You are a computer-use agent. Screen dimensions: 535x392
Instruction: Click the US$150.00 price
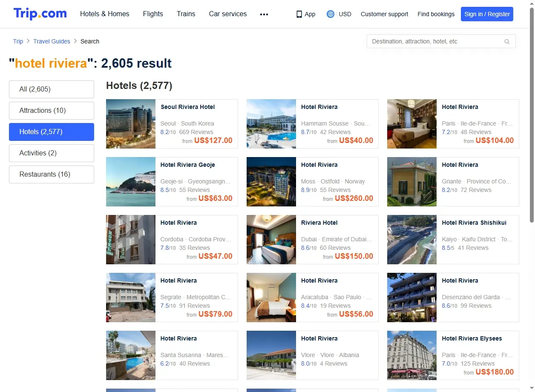click(x=354, y=256)
